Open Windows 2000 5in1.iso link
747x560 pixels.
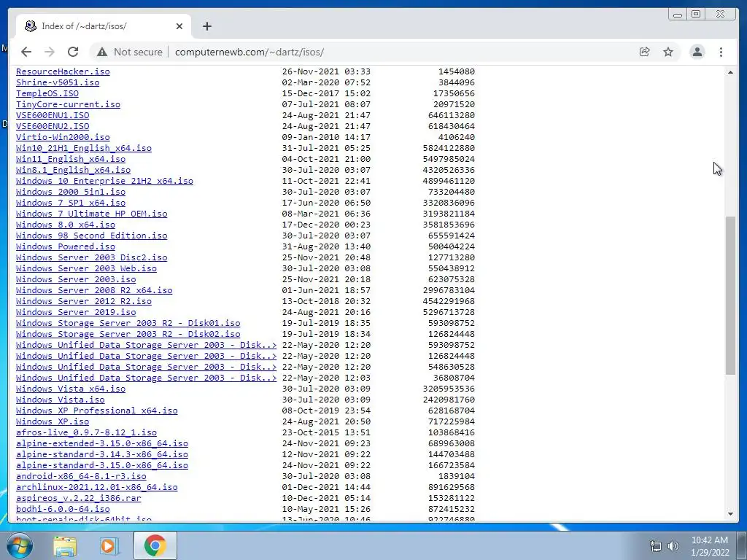tap(71, 192)
